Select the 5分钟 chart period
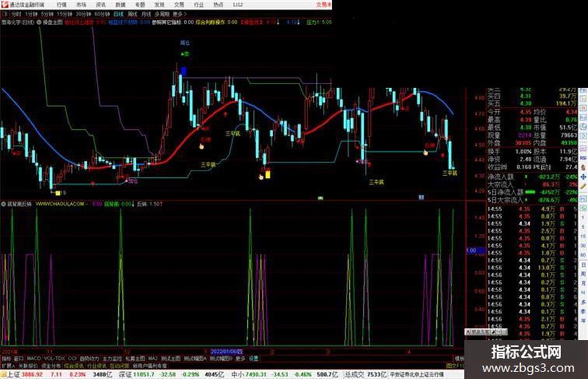Screen dimensions: 588x379 [47, 14]
